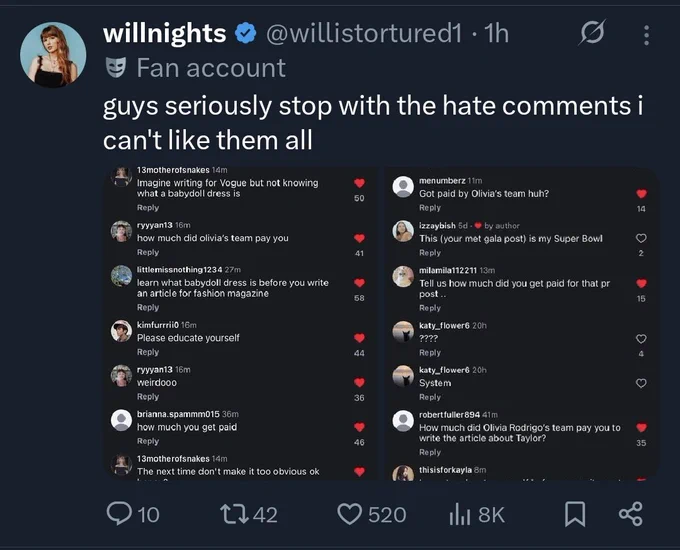Image resolution: width=680 pixels, height=550 pixels.
Task: Open the willnights display name
Action: click(165, 33)
